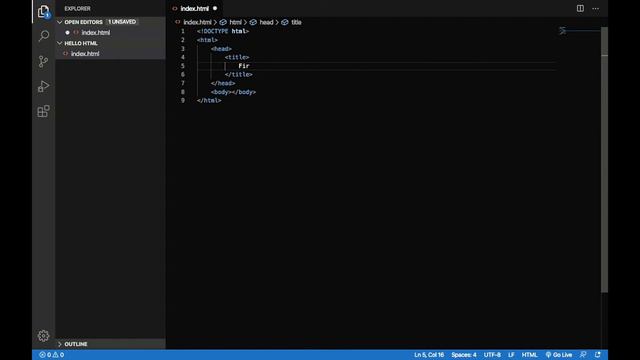Click index.html breadcrumb item
The image size is (640, 360).
[197, 22]
